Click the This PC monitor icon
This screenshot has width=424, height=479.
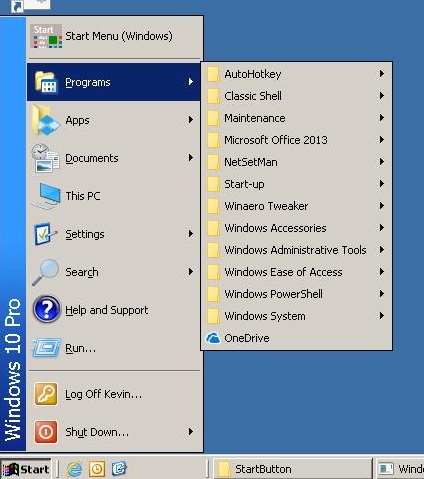47,196
